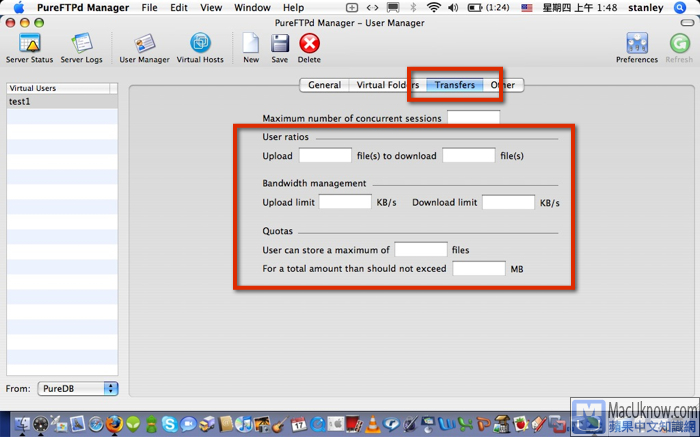Viewport: 700px width, 437px height.
Task: Open Skype from the Dock
Action: pos(170,425)
